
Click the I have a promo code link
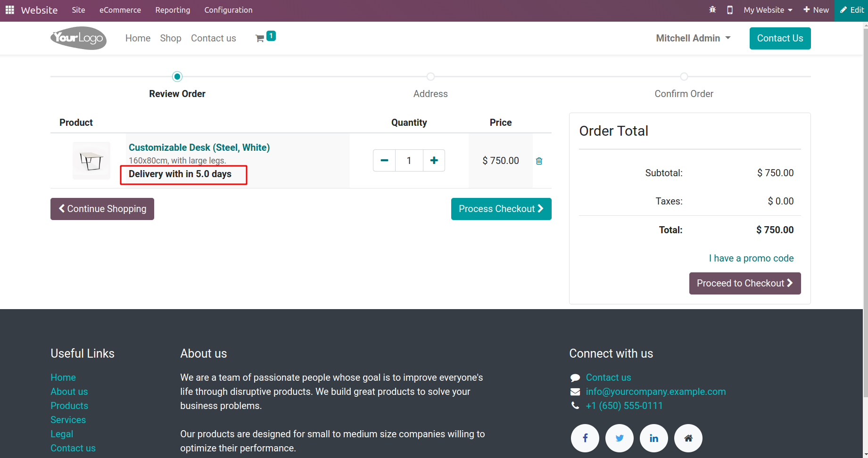pos(751,258)
